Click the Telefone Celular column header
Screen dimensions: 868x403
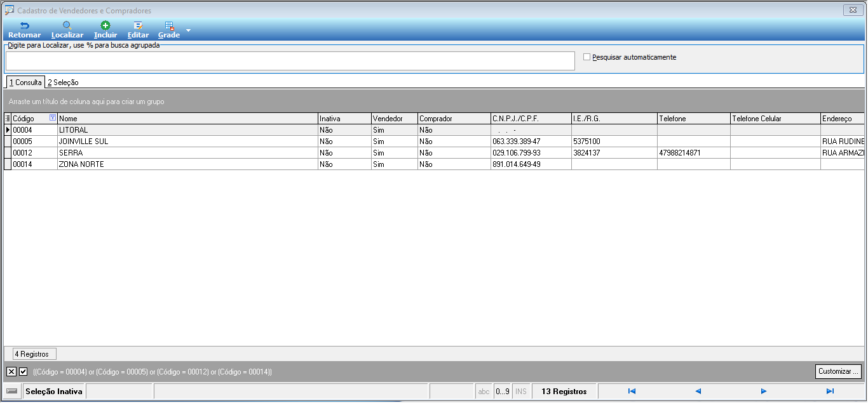point(775,119)
